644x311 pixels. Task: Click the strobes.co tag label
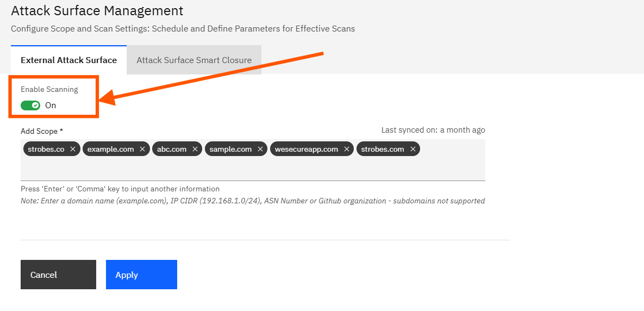tap(46, 149)
